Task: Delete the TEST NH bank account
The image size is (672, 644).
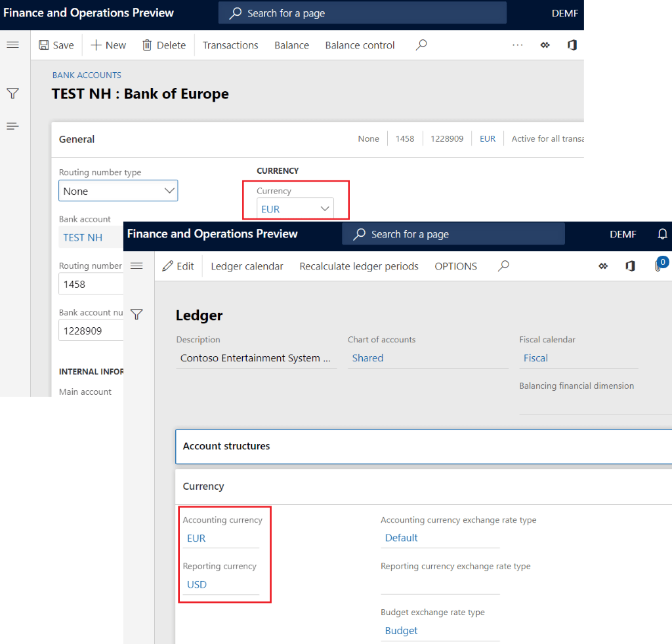Action: (x=163, y=45)
